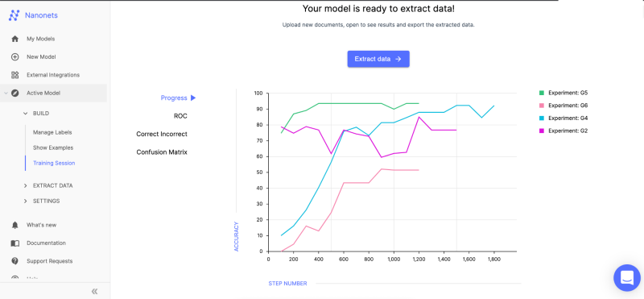Click the Extract data button

tap(378, 59)
